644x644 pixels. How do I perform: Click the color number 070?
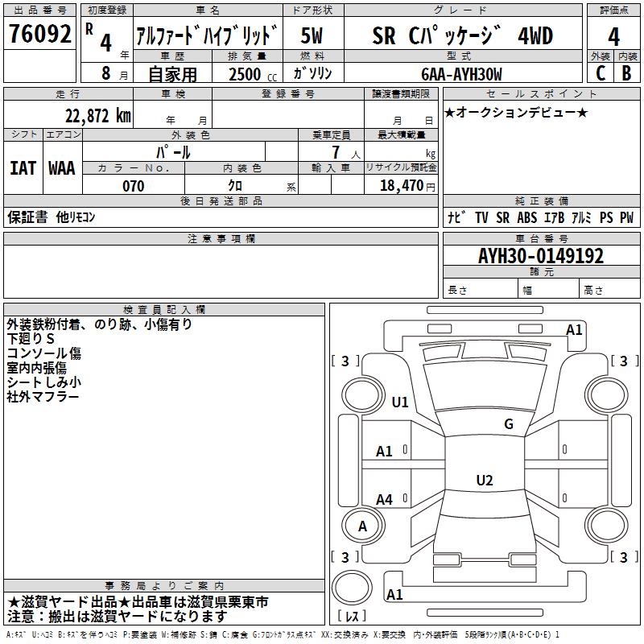point(133,186)
